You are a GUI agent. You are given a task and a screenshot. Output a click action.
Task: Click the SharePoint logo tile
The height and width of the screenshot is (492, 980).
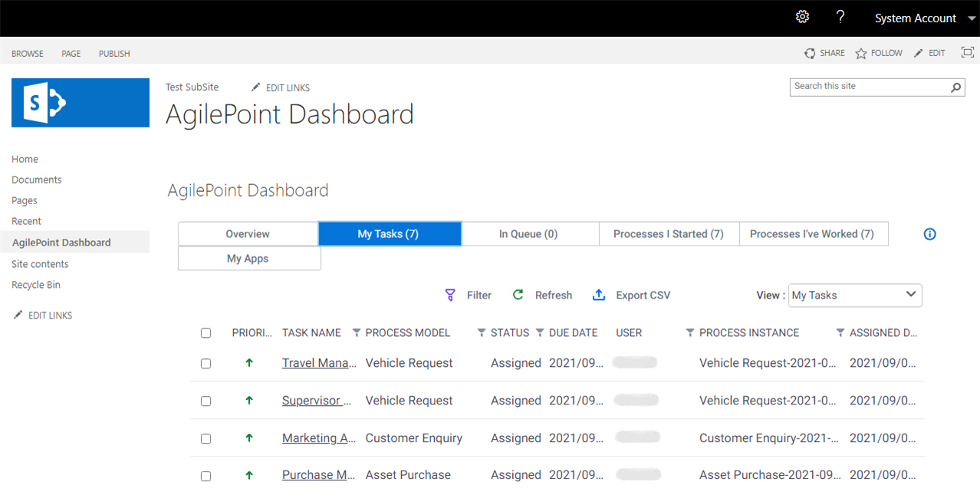pyautogui.click(x=81, y=102)
